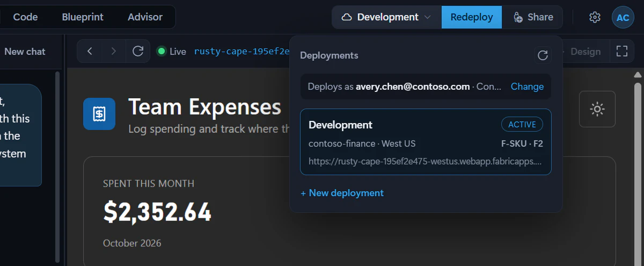Switch to the Blueprint tab
Screen dimensions: 644x266
(x=83, y=17)
